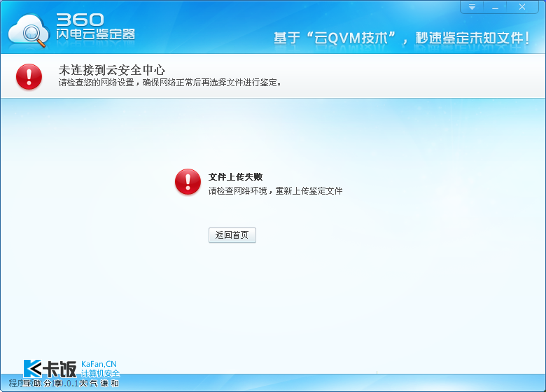546x392 pixels.
Task: Click the 基于云QVM技术 slogan text
Action: [x=402, y=38]
